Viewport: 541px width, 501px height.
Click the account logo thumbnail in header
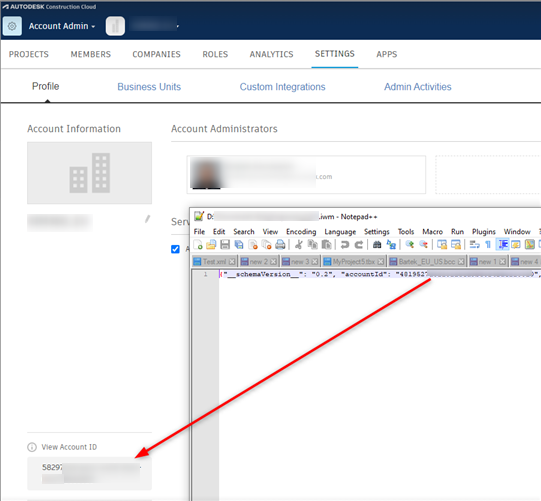pyautogui.click(x=115, y=26)
